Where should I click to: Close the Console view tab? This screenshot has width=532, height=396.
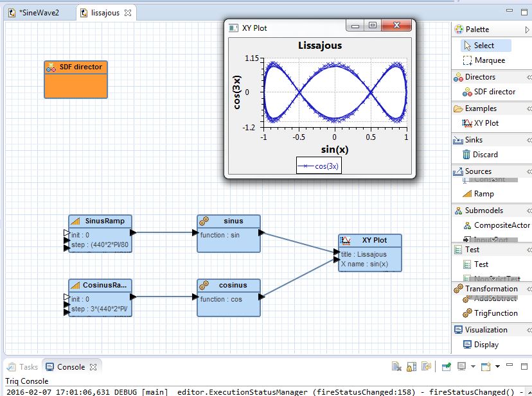93,367
